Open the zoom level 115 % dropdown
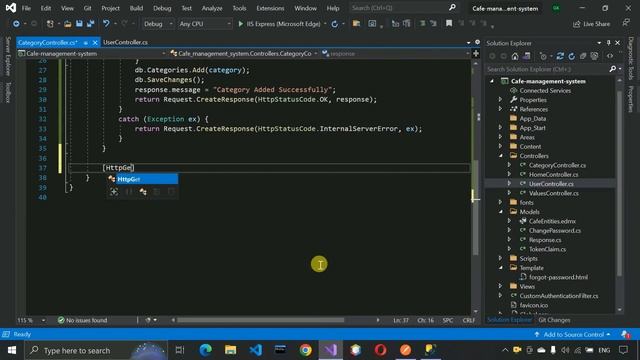Screen dimensions: 640x360 [x=43, y=320]
